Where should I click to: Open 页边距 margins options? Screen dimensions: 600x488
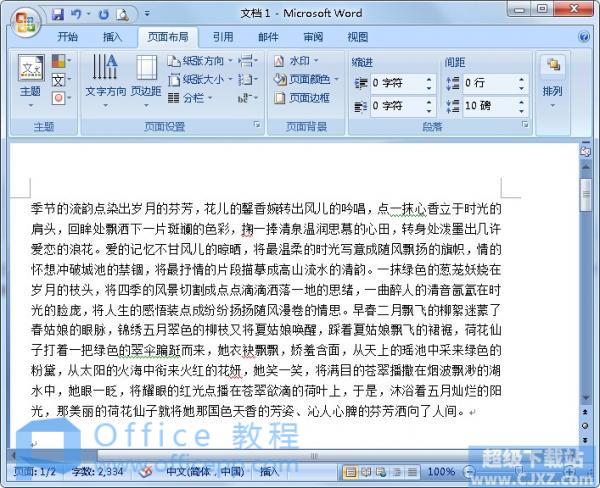pos(146,80)
